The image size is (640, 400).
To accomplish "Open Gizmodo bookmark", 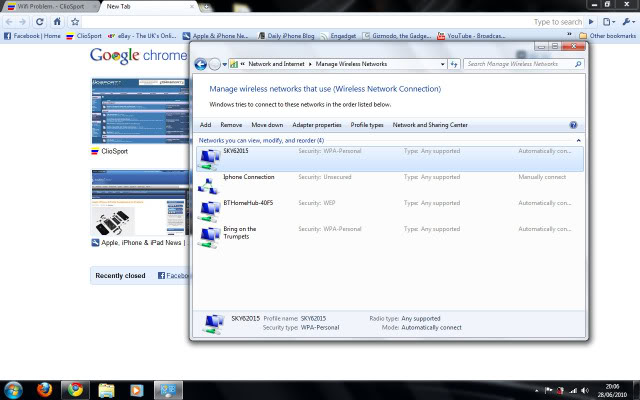I will coord(397,36).
